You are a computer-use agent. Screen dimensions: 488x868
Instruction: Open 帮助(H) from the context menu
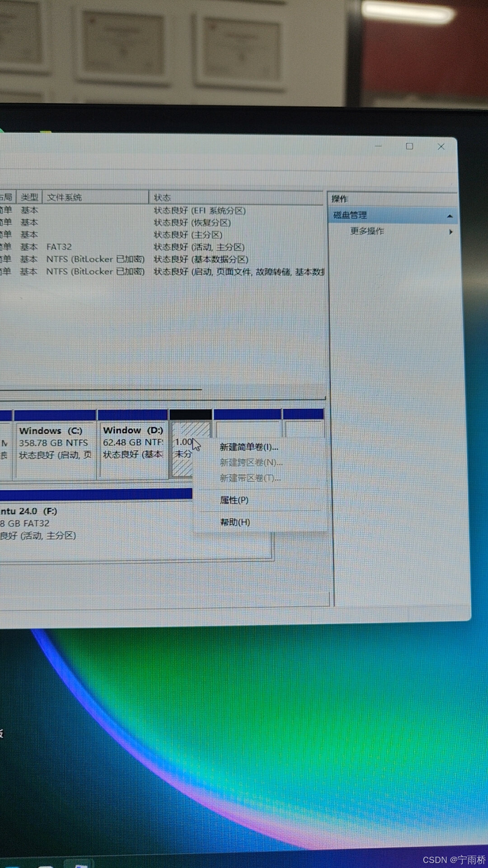(x=235, y=522)
